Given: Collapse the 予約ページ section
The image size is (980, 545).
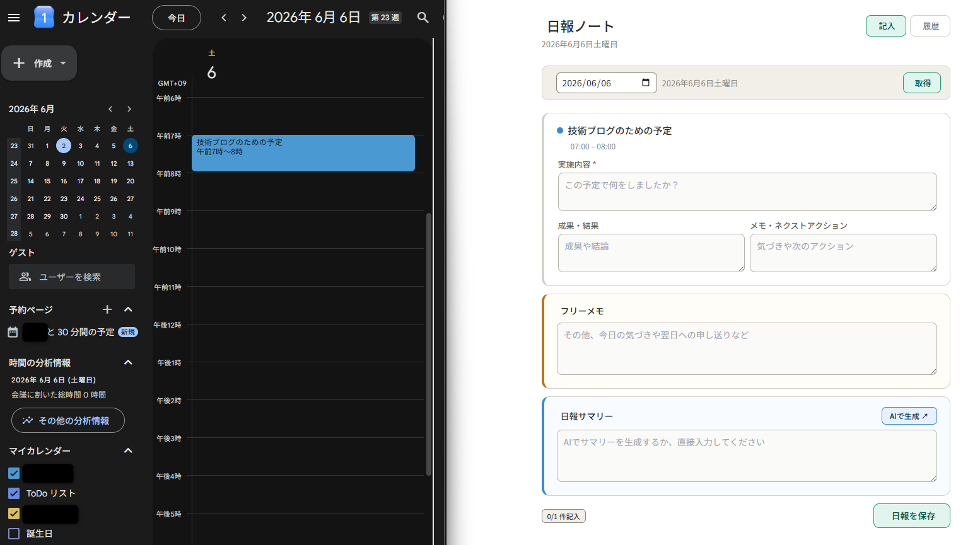Looking at the screenshot, I should coord(129,309).
